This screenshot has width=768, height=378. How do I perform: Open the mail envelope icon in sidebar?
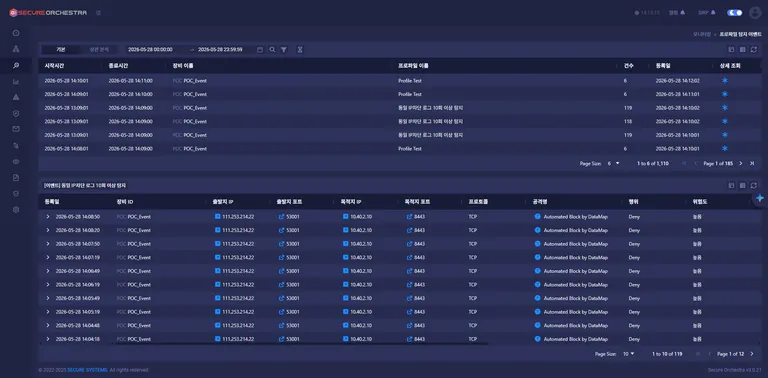click(x=16, y=129)
